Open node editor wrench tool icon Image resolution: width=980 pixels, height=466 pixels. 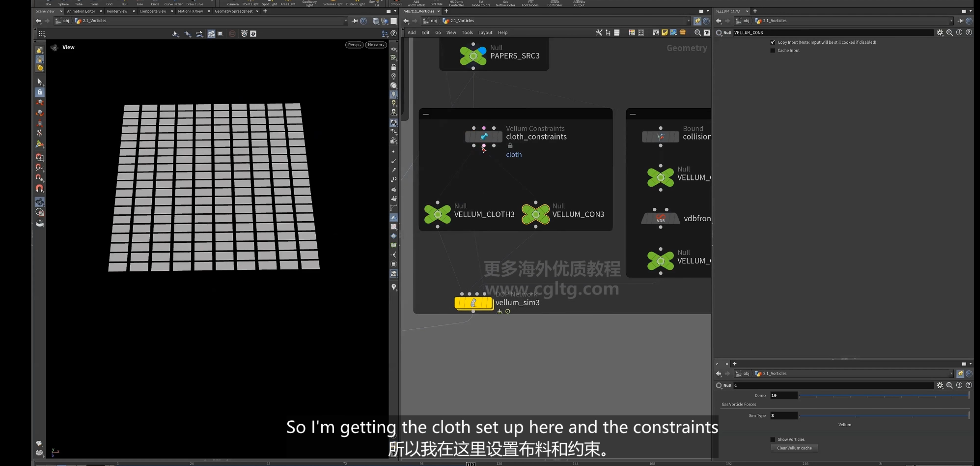599,33
